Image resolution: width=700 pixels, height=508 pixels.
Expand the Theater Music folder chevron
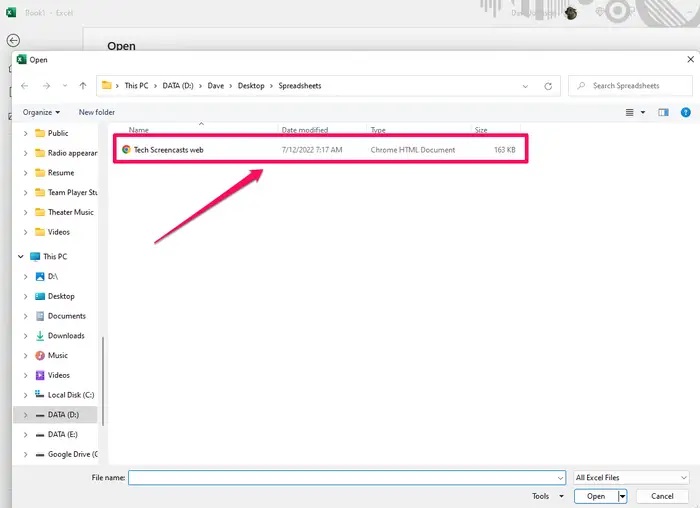tap(25, 212)
